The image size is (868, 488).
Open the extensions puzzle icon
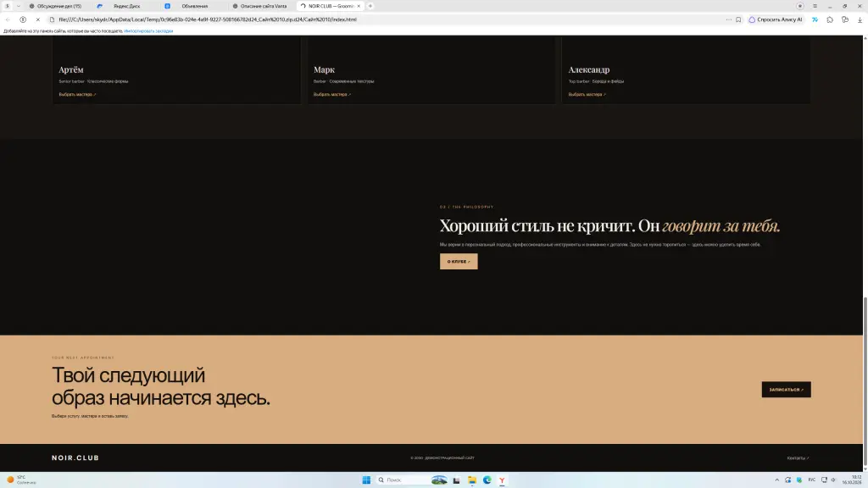coord(830,19)
